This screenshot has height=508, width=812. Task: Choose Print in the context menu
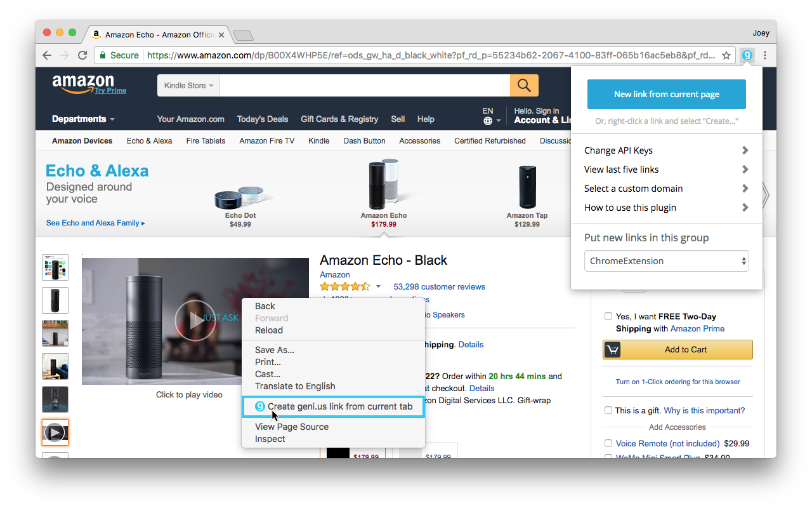pos(333,362)
